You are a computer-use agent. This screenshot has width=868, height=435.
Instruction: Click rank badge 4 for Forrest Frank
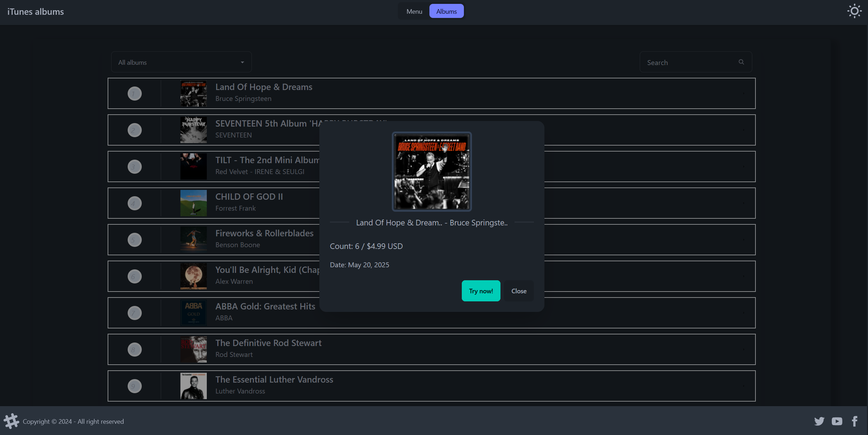134,203
